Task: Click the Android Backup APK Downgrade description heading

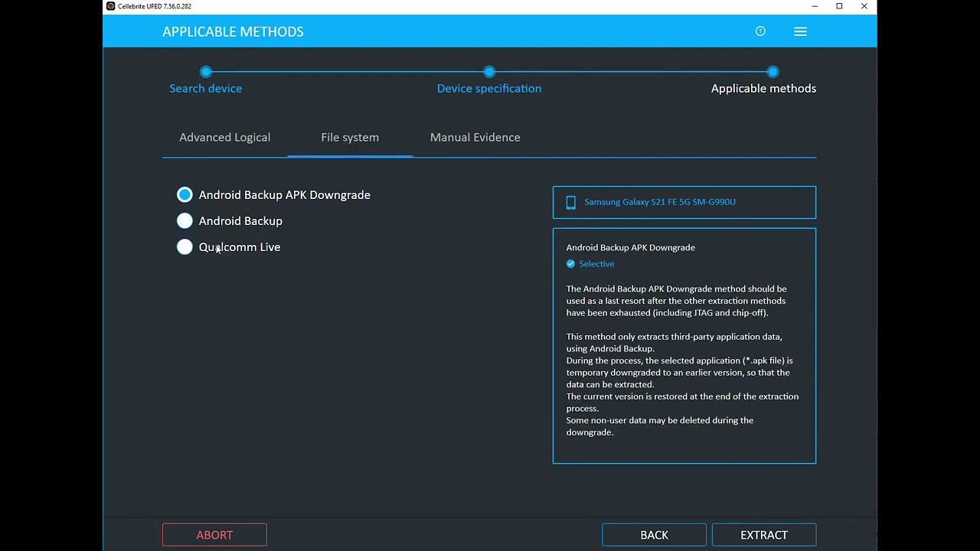Action: pos(631,248)
